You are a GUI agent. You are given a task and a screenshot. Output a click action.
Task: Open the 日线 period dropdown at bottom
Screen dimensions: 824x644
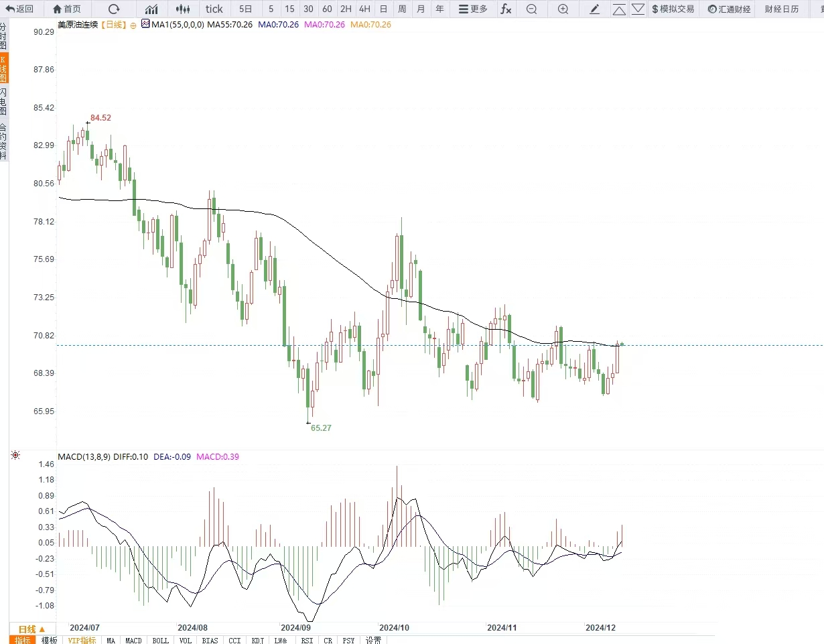tap(31, 629)
